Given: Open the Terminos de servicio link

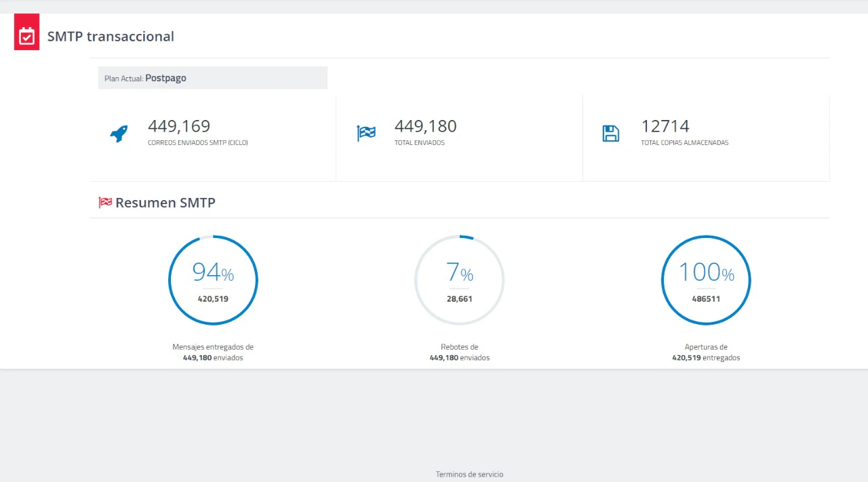Looking at the screenshot, I should pyautogui.click(x=469, y=475).
